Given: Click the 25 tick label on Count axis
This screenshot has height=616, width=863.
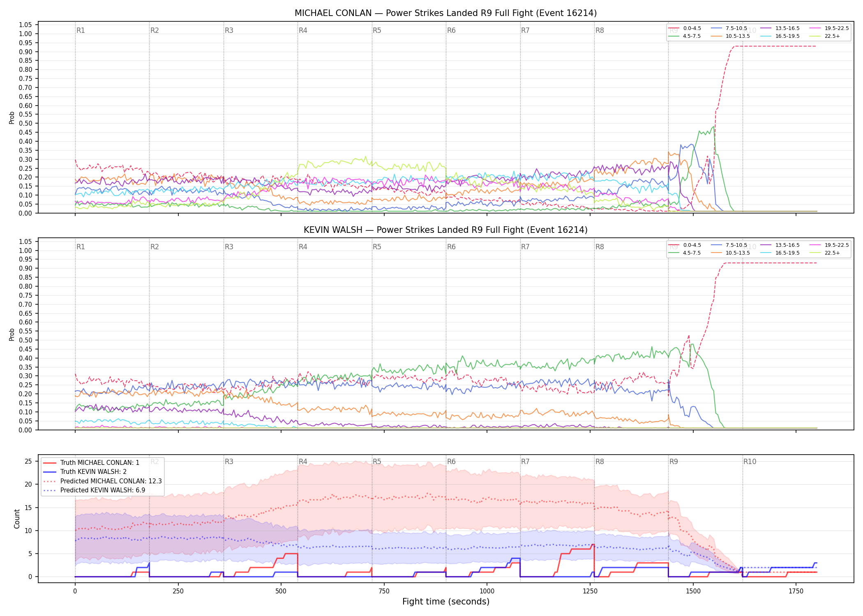Looking at the screenshot, I should [x=28, y=461].
